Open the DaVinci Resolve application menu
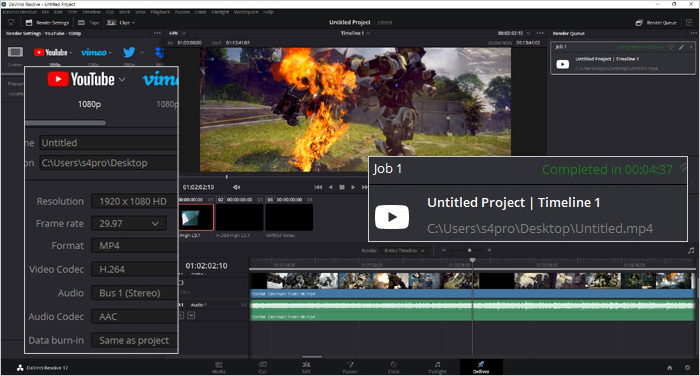This screenshot has height=376, width=700. coord(20,12)
